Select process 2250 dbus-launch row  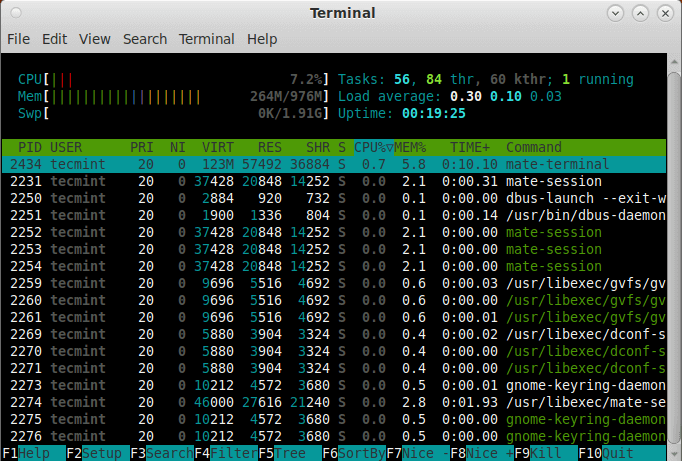click(x=334, y=198)
